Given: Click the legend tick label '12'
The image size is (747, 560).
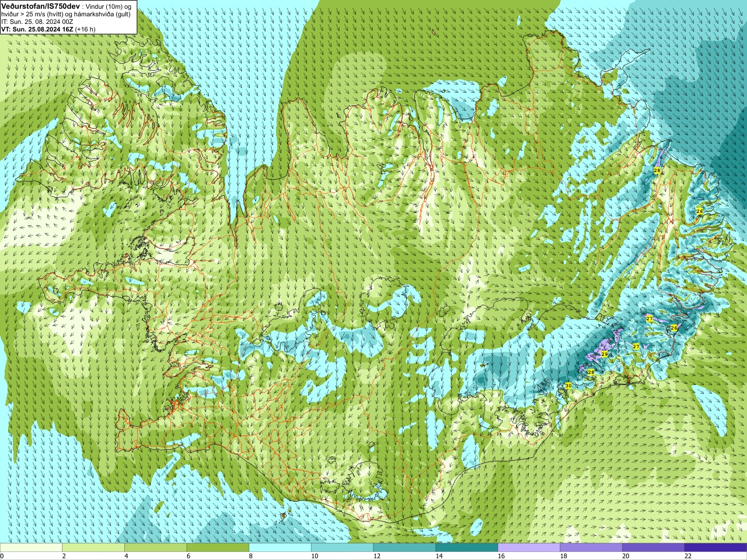Looking at the screenshot, I should tap(377, 556).
